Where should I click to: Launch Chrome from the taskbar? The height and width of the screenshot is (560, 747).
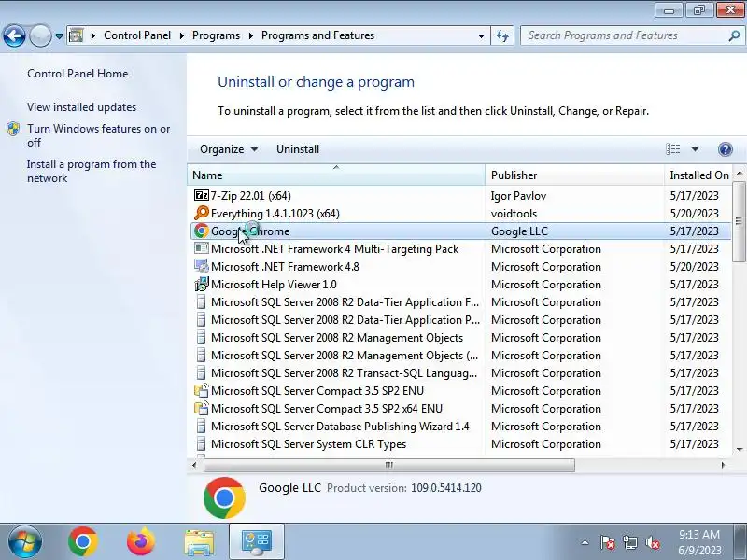coord(83,542)
